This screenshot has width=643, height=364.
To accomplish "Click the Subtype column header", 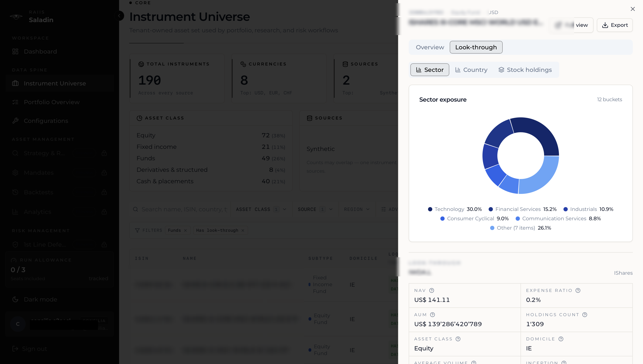I will pos(320,258).
